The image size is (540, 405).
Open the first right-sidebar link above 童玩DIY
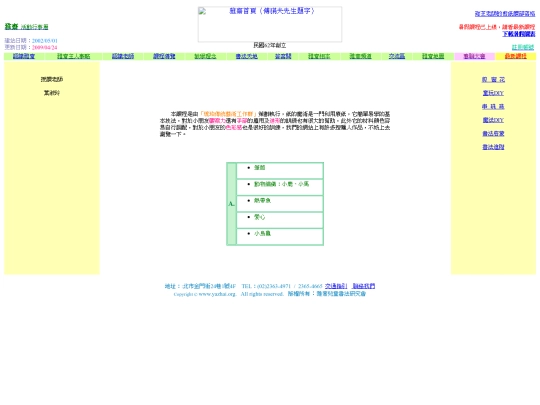(x=493, y=80)
